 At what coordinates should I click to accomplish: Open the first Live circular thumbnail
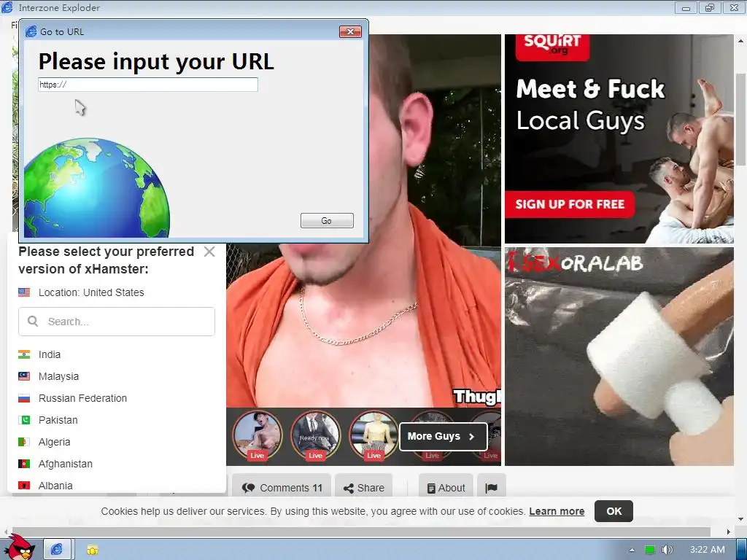point(258,436)
